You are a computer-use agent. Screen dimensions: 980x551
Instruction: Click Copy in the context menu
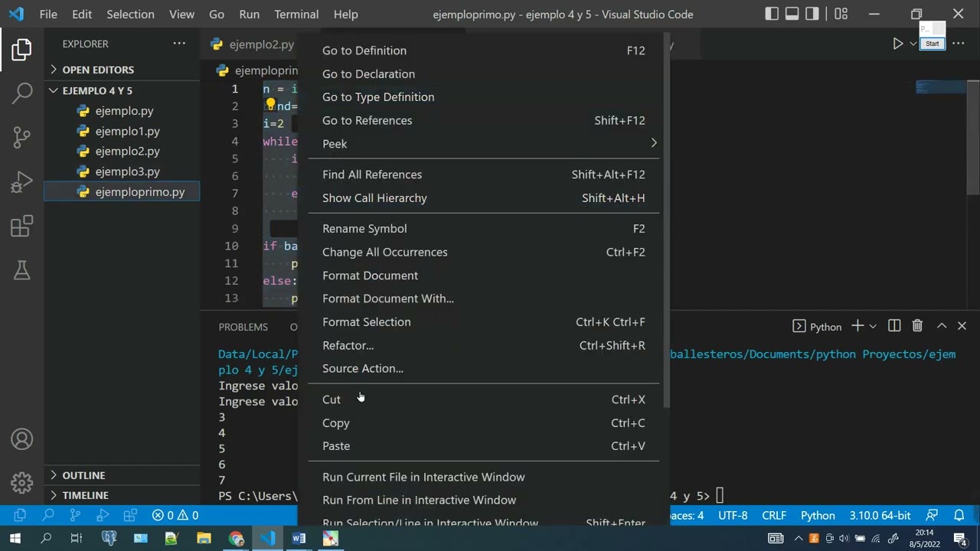484,423
